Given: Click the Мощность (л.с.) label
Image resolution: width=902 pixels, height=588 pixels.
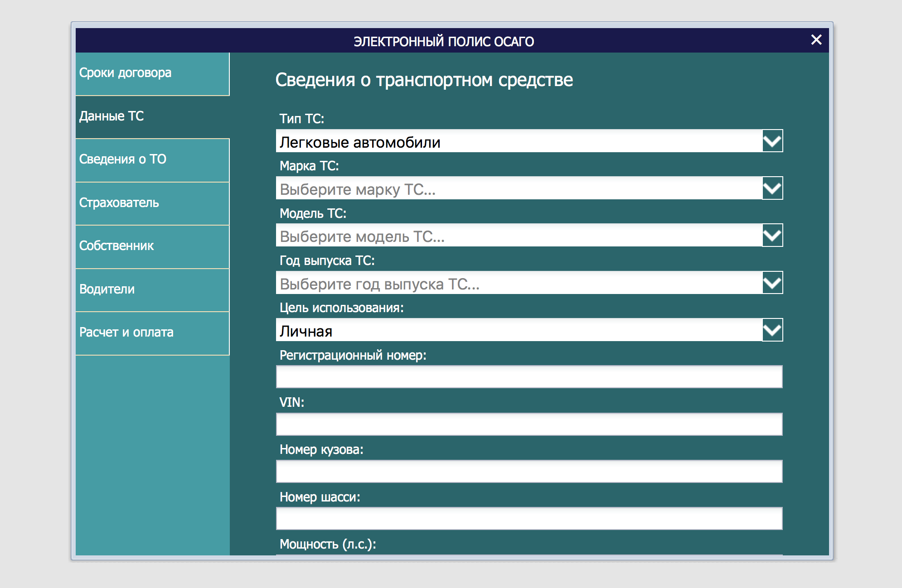Looking at the screenshot, I should click(328, 544).
